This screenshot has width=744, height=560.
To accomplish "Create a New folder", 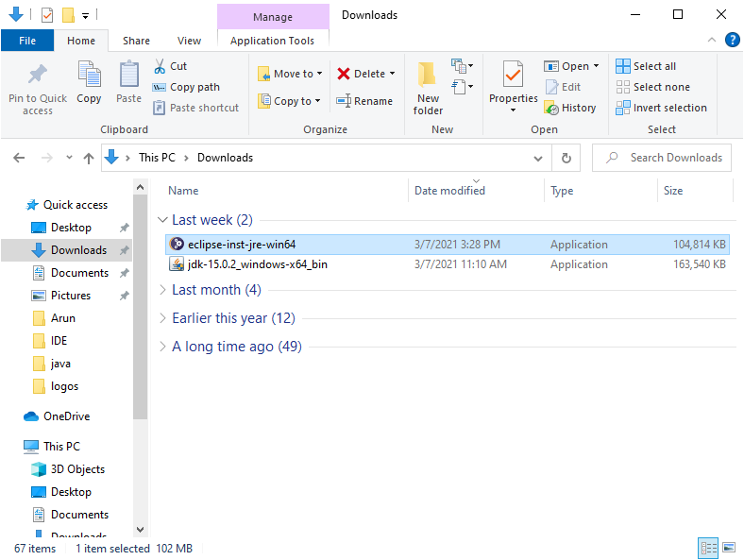I will click(x=428, y=88).
